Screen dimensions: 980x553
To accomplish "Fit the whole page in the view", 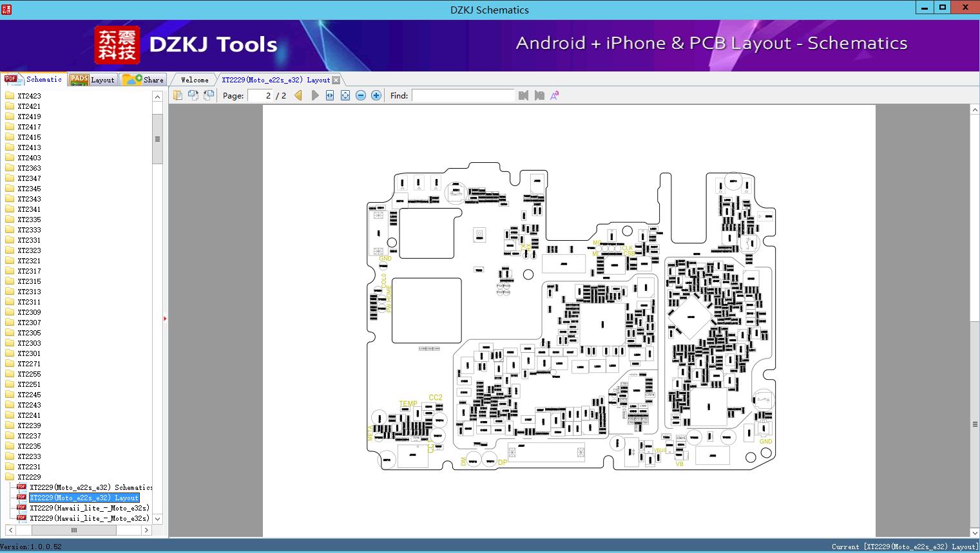I will coord(345,95).
